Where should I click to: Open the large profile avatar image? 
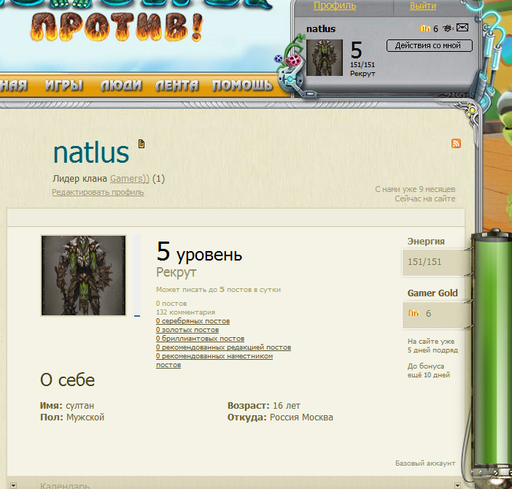pyautogui.click(x=83, y=275)
